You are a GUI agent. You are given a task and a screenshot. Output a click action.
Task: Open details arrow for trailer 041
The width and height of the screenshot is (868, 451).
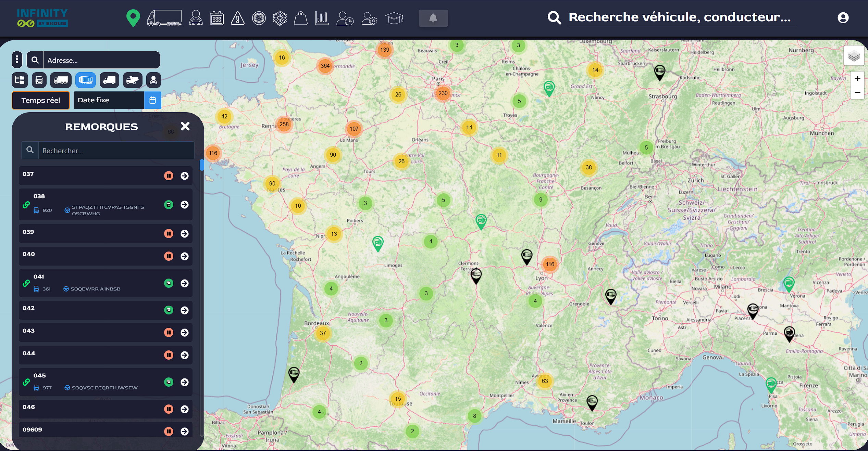tap(185, 283)
